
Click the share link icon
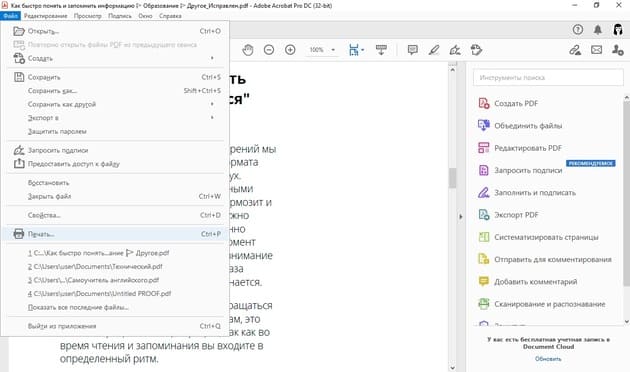click(x=575, y=50)
